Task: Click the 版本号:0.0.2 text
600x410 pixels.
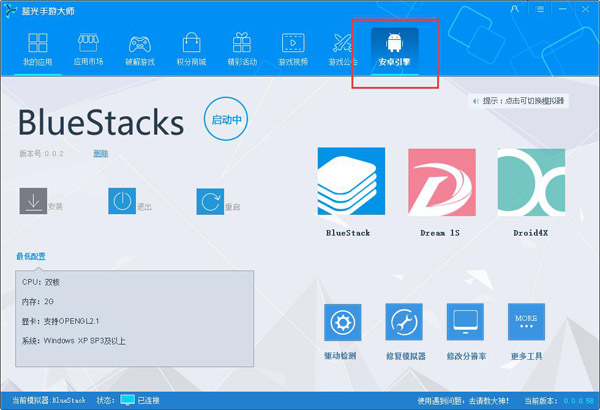Action: coord(41,154)
